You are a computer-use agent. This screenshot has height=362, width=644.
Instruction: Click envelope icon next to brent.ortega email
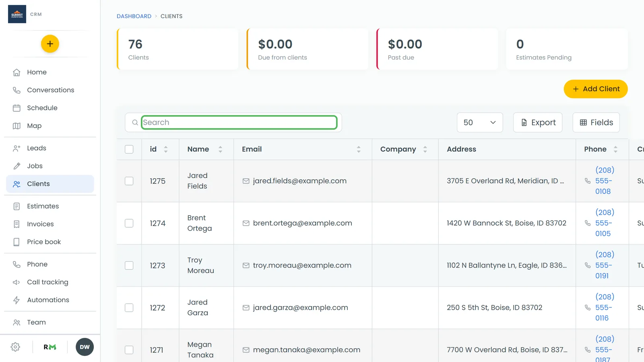(x=246, y=223)
